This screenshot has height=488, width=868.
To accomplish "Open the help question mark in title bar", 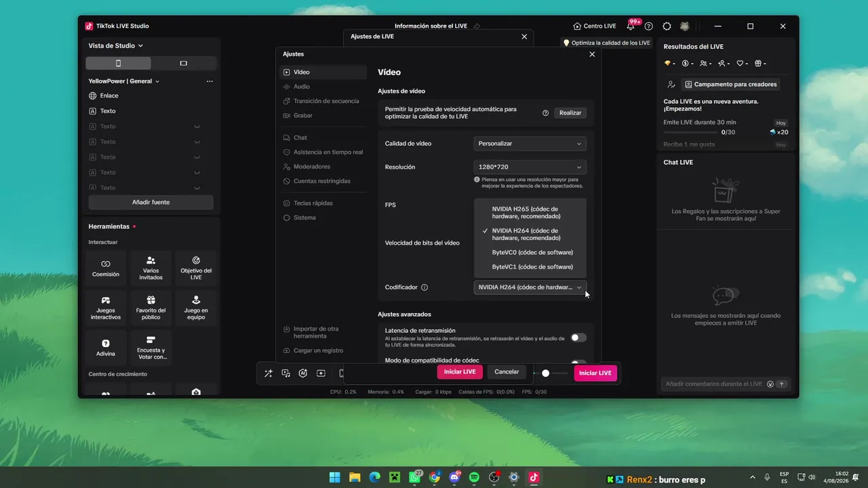I will tap(649, 26).
